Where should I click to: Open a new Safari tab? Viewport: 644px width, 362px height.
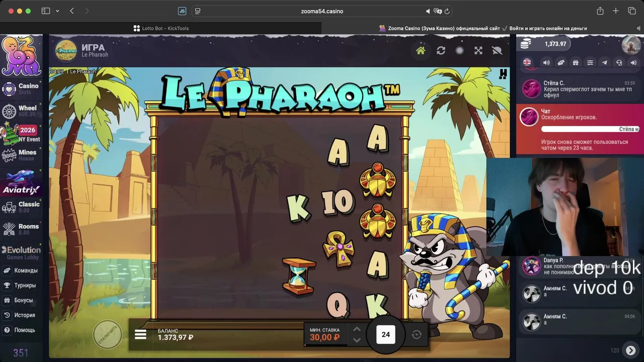[616, 11]
